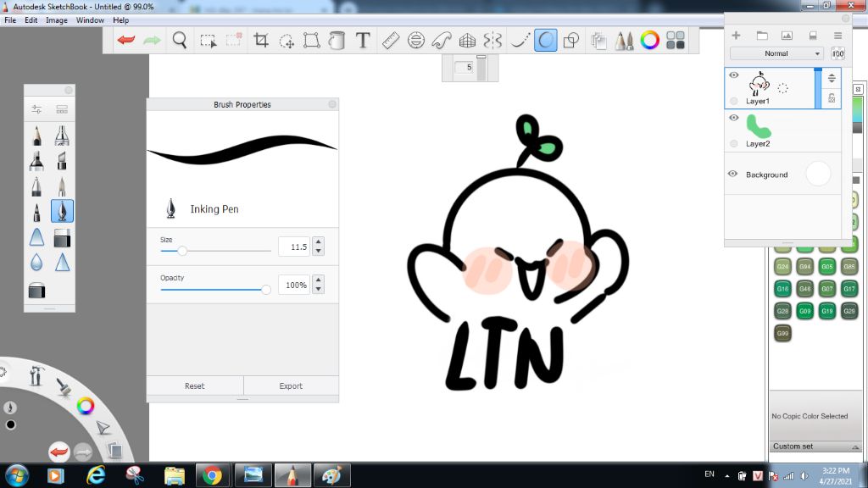Open Internet Explorer from taskbar

coord(96,475)
